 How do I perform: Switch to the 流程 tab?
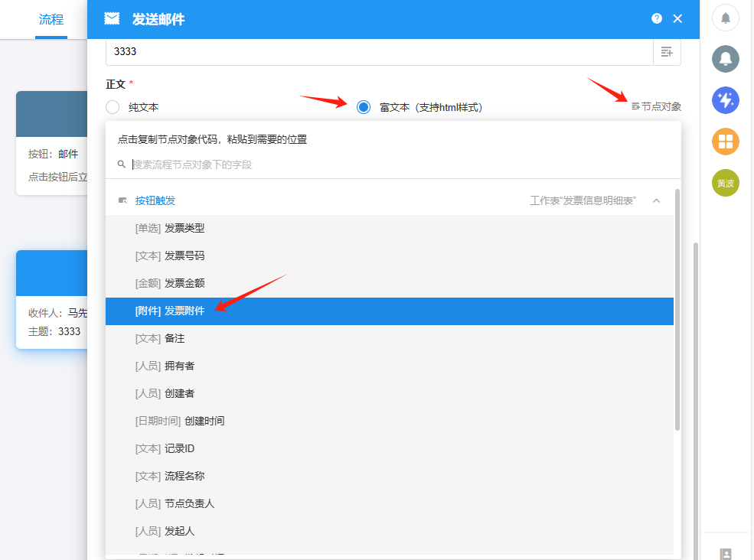coord(51,20)
